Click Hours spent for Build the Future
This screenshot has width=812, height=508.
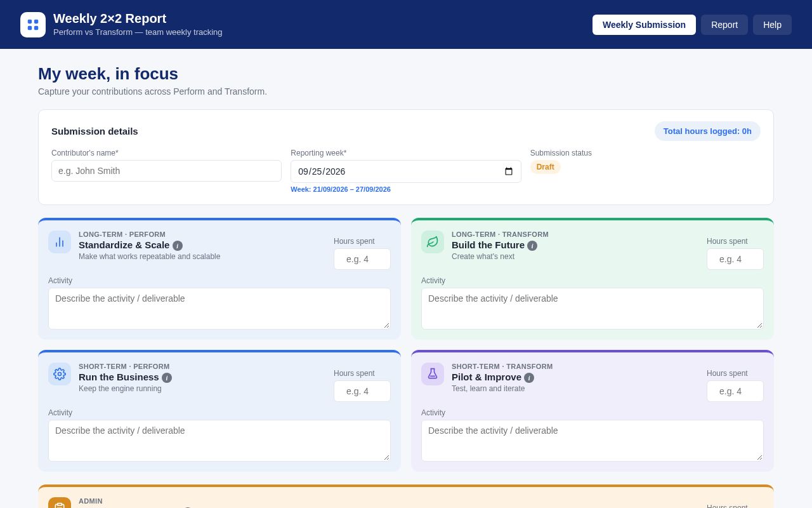(x=735, y=259)
